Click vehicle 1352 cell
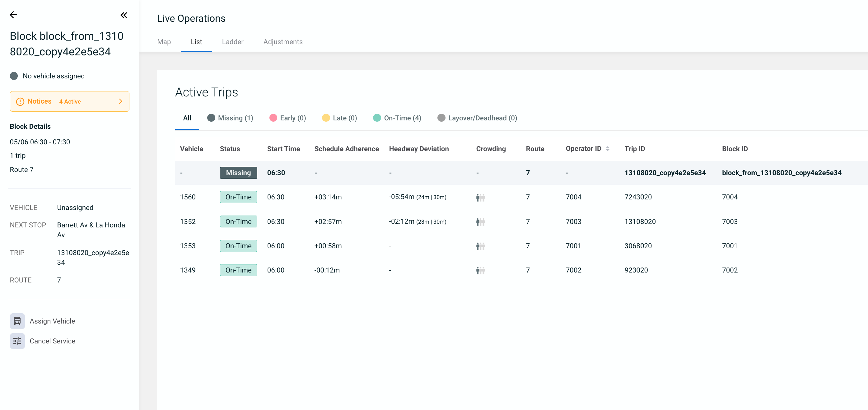 click(188, 222)
